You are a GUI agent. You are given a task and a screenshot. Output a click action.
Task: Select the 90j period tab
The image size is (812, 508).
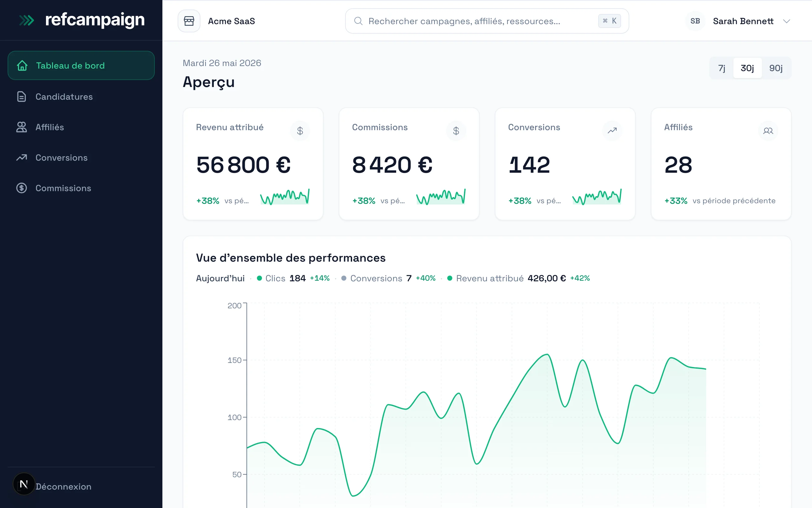(x=776, y=68)
